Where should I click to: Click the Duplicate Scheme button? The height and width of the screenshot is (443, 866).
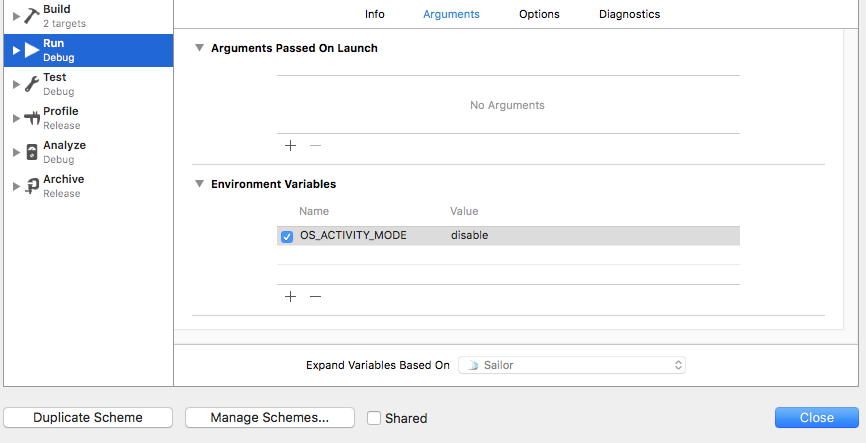click(x=88, y=418)
